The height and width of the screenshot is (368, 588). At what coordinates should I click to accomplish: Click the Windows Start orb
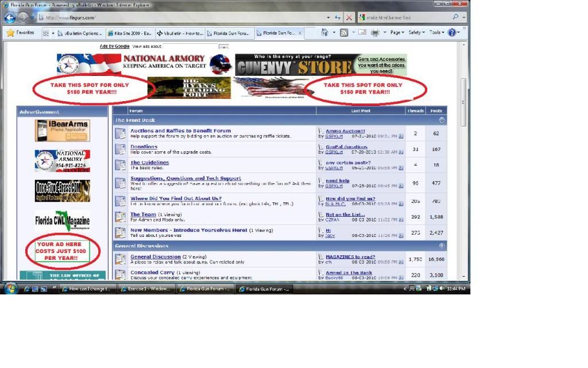click(10, 289)
